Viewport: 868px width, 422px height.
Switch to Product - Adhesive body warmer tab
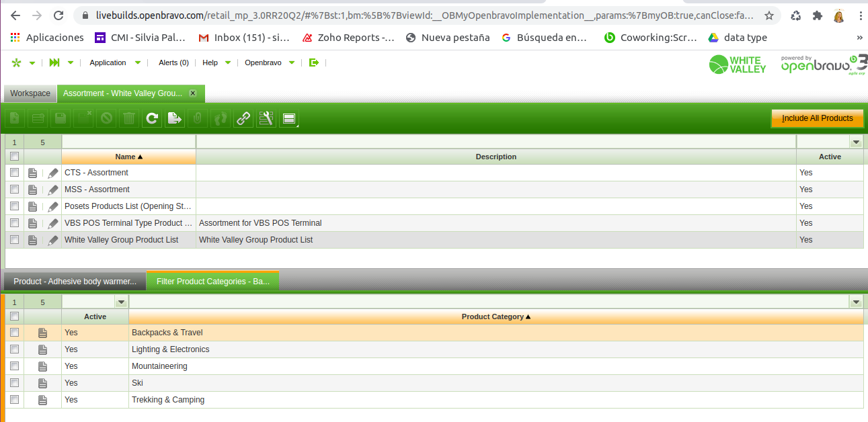click(75, 282)
